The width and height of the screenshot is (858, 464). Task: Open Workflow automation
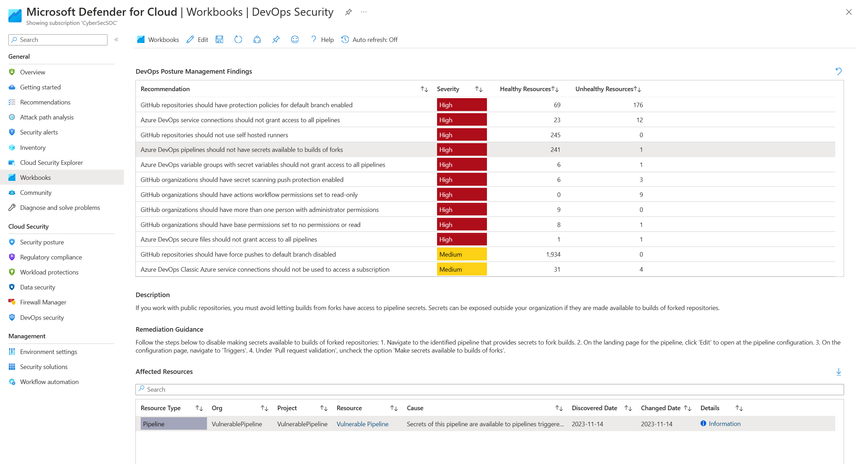click(49, 382)
